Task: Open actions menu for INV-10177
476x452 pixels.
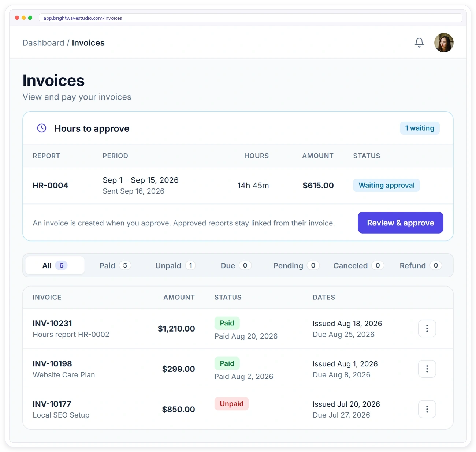Action: coord(427,409)
